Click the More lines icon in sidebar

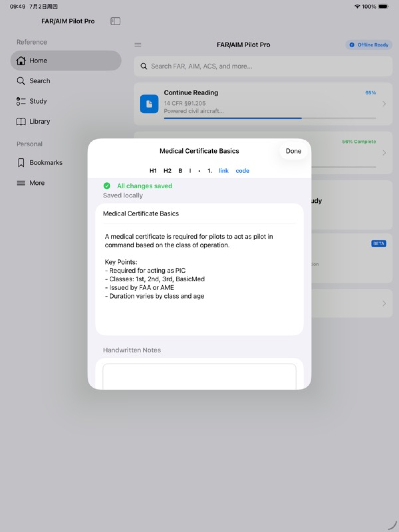[21, 183]
